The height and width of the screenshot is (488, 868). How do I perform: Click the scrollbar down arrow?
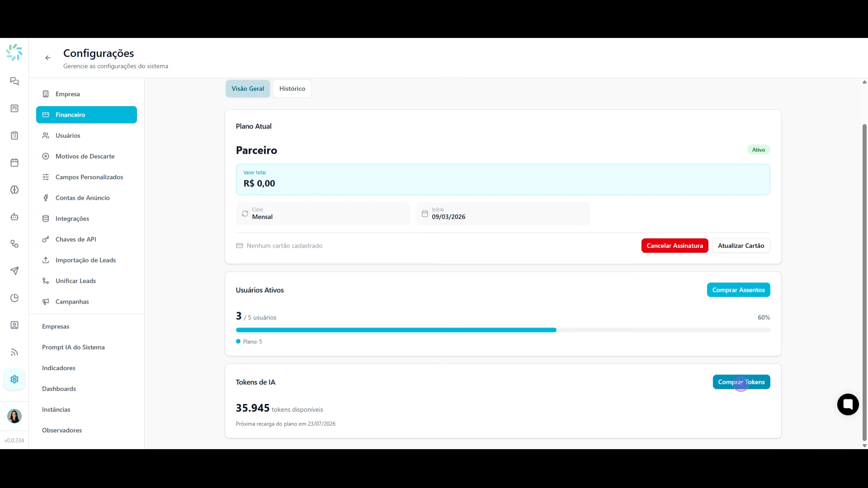coord(864,446)
